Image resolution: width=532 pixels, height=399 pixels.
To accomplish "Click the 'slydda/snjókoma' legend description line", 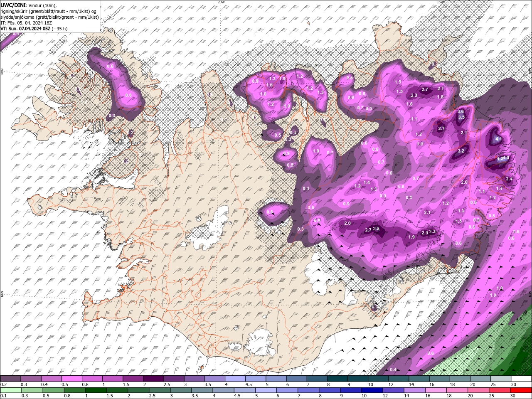I will point(49,17).
